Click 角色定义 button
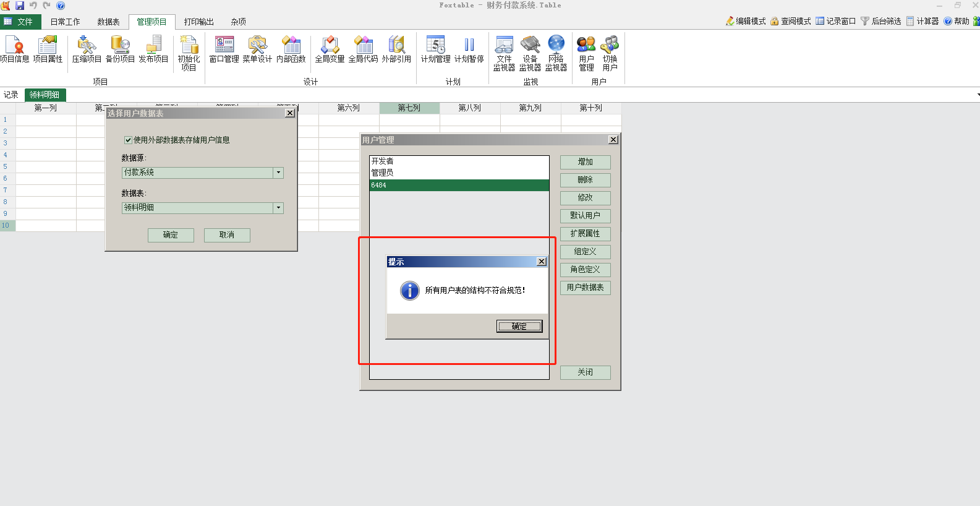 586,270
